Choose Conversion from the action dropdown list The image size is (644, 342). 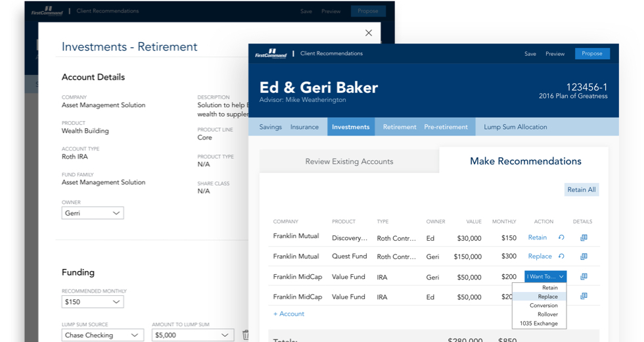pyautogui.click(x=543, y=305)
